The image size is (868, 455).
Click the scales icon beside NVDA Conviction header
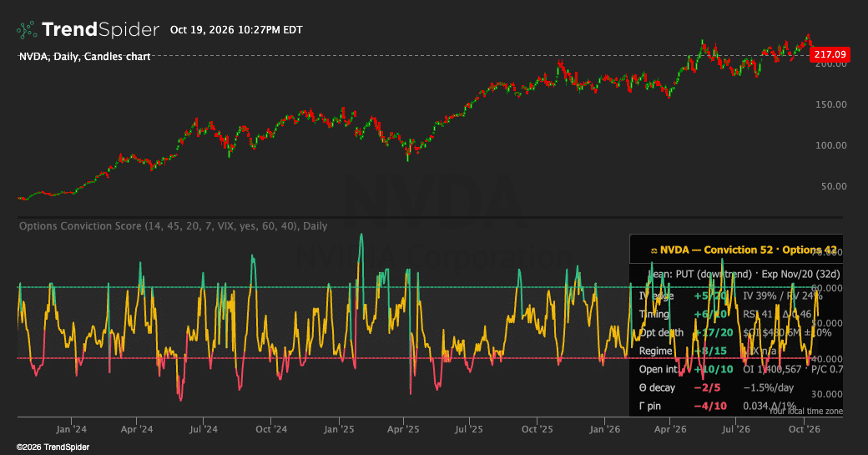click(654, 250)
